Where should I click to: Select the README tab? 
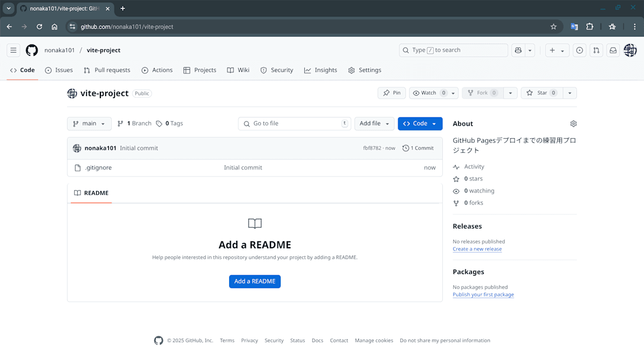91,193
